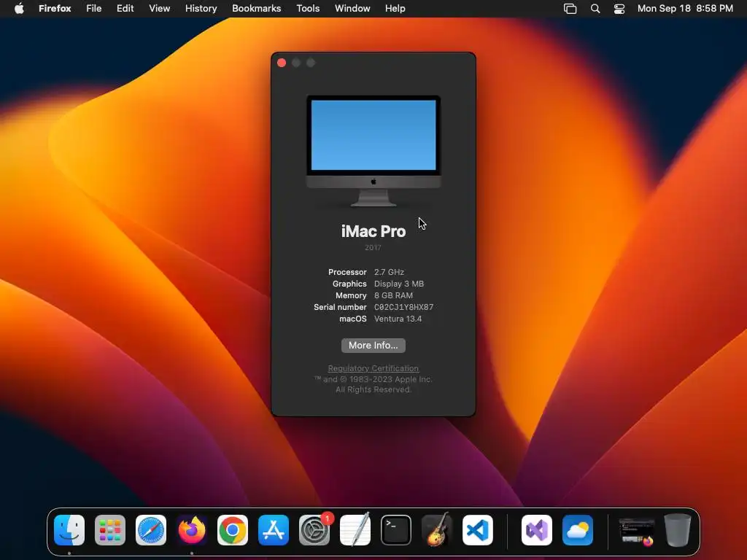
Task: Open Terminal from the Dock
Action: click(396, 530)
